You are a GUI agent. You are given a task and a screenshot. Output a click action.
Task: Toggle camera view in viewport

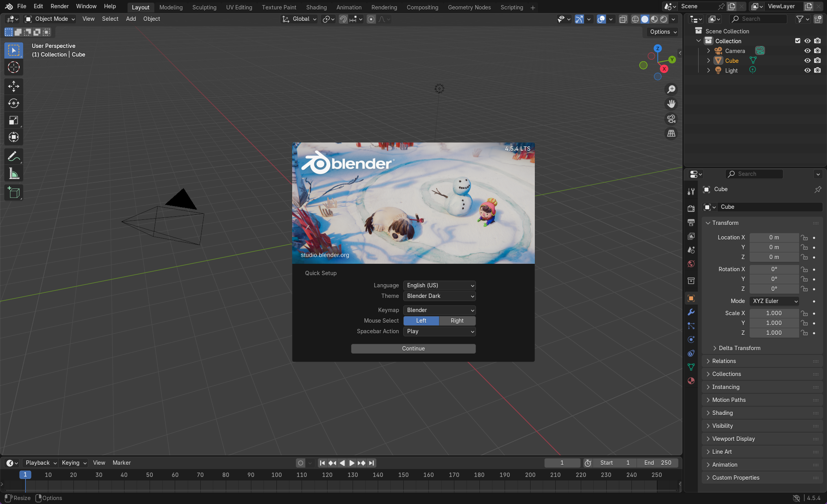(671, 119)
